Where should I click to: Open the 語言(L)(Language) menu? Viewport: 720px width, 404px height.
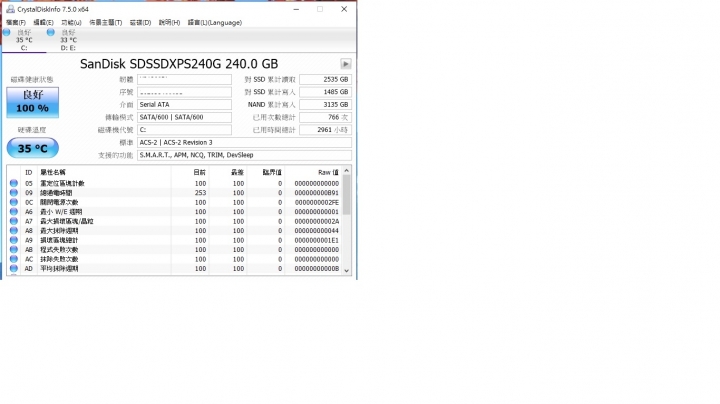tap(214, 22)
